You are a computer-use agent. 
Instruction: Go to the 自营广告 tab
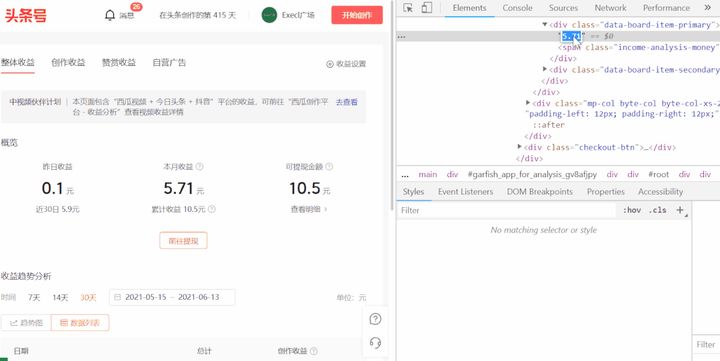(169, 62)
